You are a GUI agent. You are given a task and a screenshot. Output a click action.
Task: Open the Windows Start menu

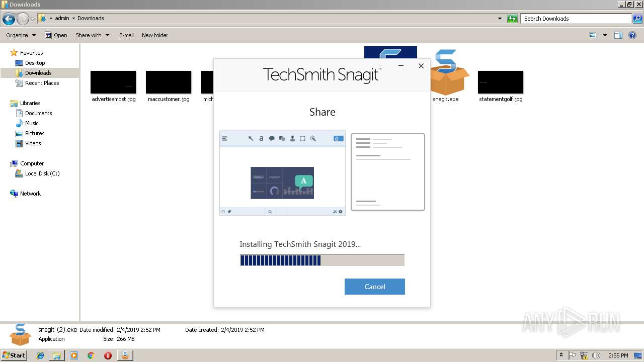14,355
